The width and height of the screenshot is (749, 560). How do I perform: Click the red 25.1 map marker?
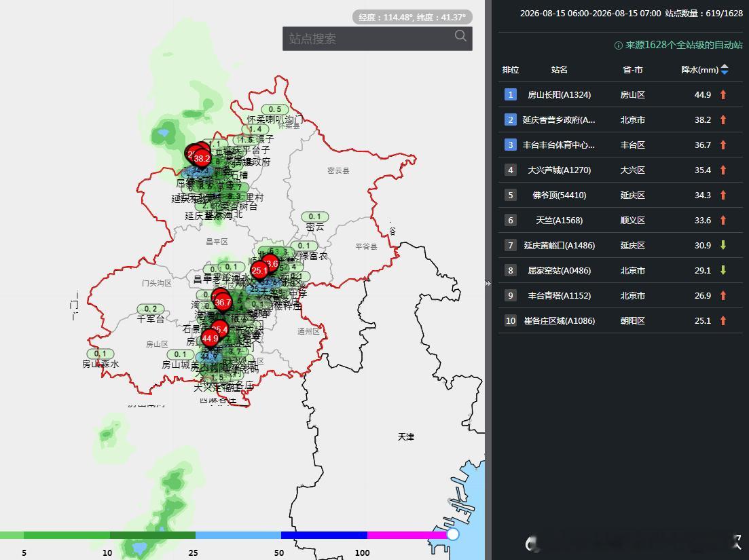[x=259, y=271]
